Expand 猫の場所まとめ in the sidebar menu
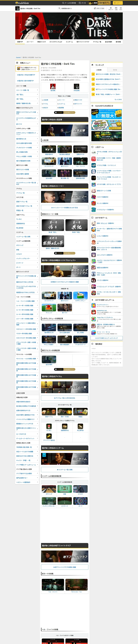This screenshot has width=138, height=644. pyautogui.click(x=27, y=139)
